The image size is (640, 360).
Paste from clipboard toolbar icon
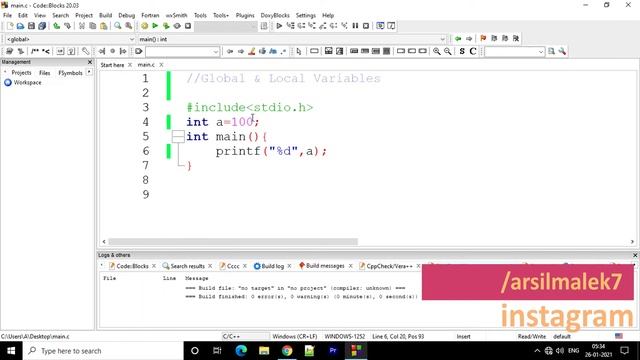pos(104,26)
